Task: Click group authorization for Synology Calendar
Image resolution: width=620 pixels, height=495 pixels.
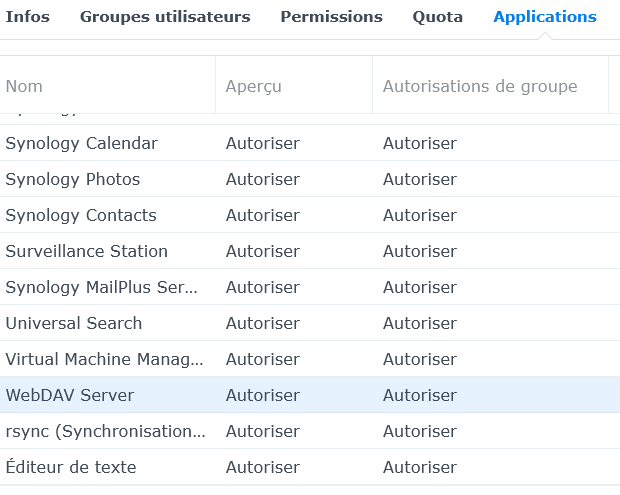Action: click(x=420, y=143)
